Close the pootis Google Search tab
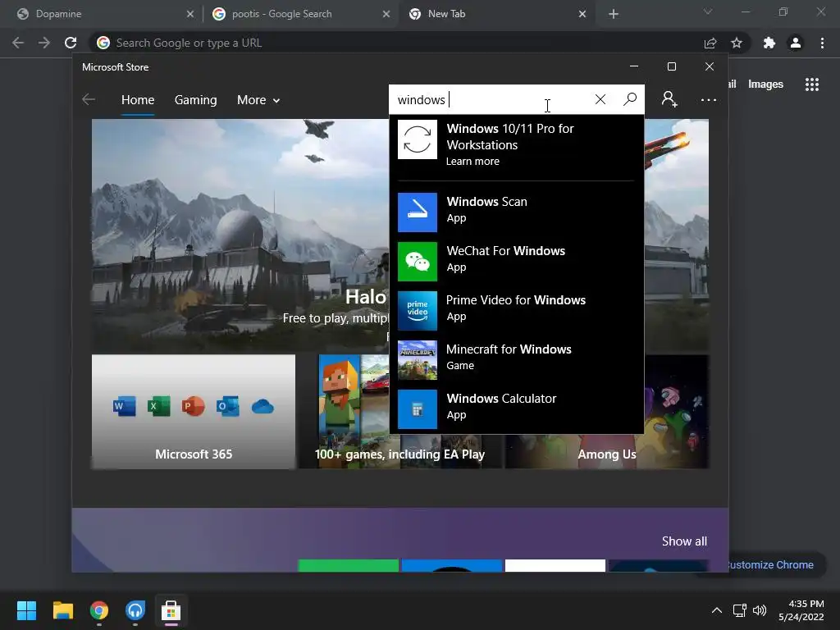The height and width of the screenshot is (630, 840). (x=386, y=14)
